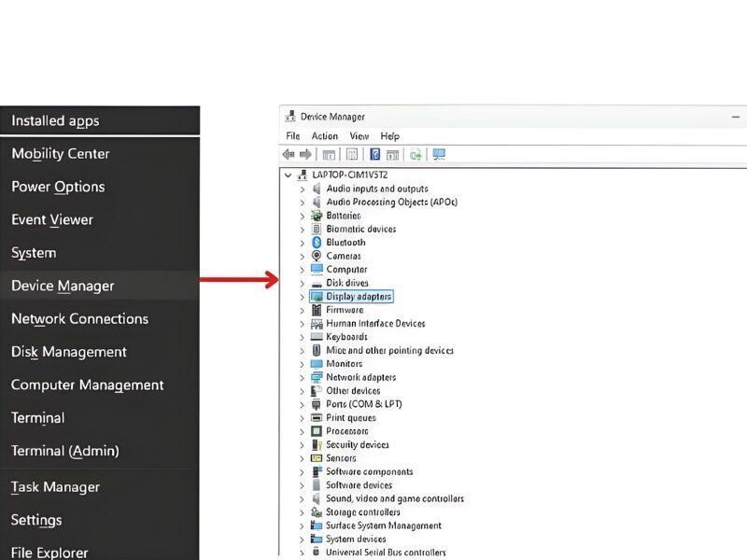Viewport: 747px width, 560px height.
Task: Open the Action menu
Action: (324, 136)
